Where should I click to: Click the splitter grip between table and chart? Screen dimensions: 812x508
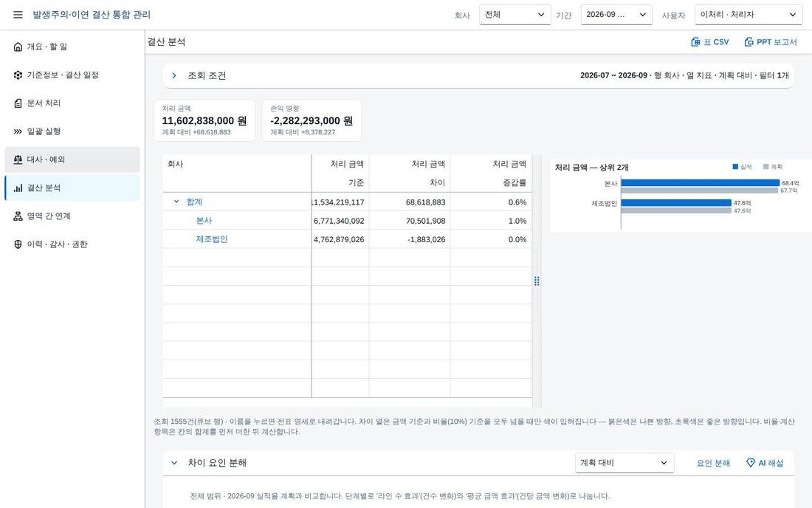[537, 281]
